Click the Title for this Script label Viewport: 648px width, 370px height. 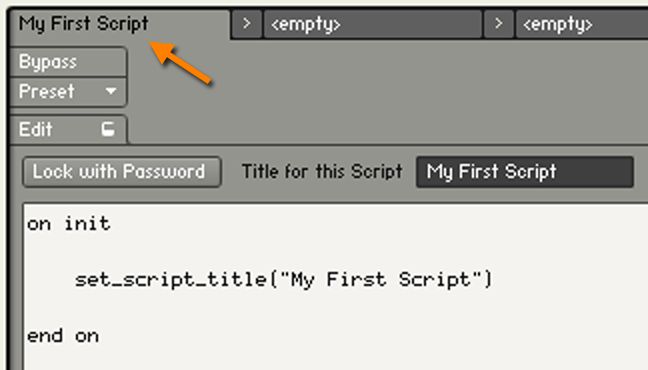tap(322, 172)
